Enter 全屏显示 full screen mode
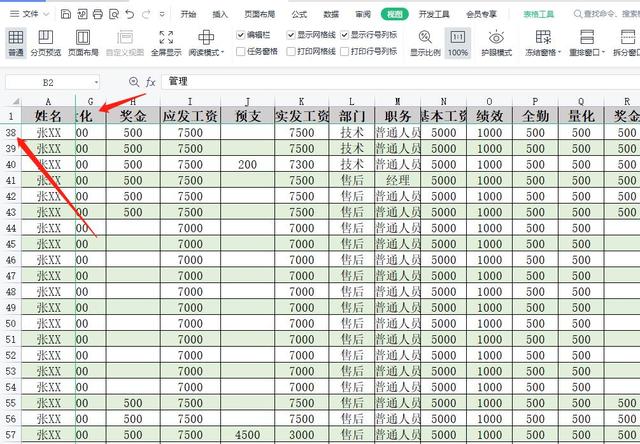The width and height of the screenshot is (640, 444). coord(166,43)
